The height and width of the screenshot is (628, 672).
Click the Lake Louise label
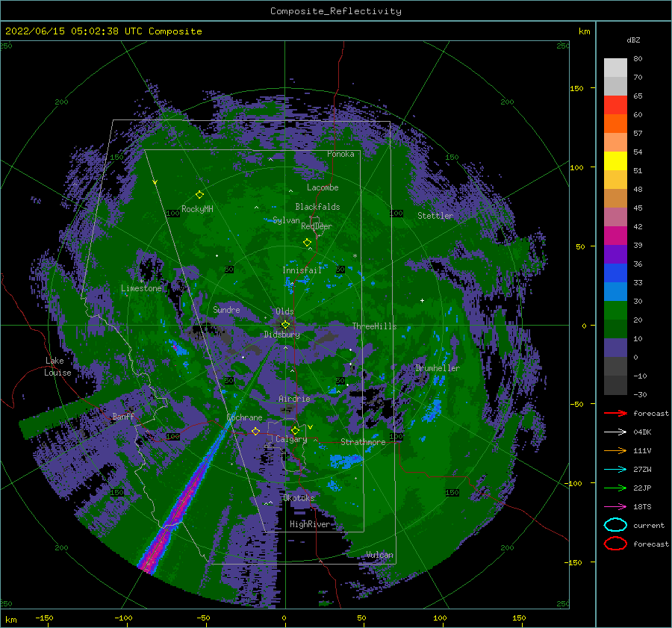[x=57, y=367]
